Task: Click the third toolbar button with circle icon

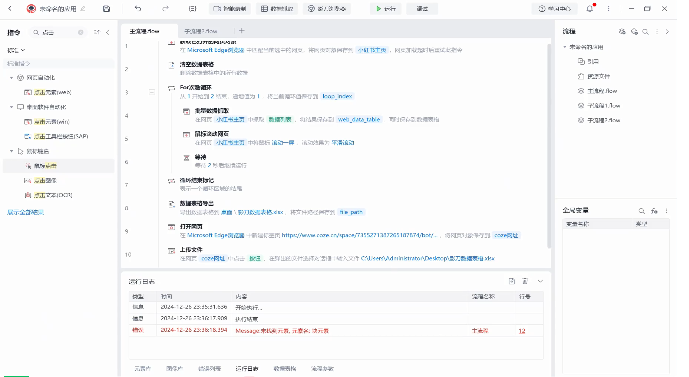Action: 326,9
